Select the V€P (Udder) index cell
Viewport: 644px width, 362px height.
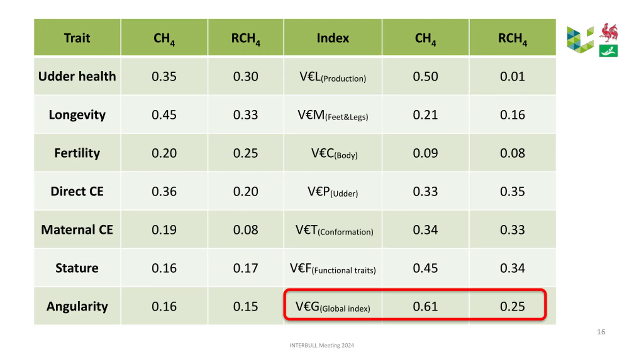(x=333, y=191)
